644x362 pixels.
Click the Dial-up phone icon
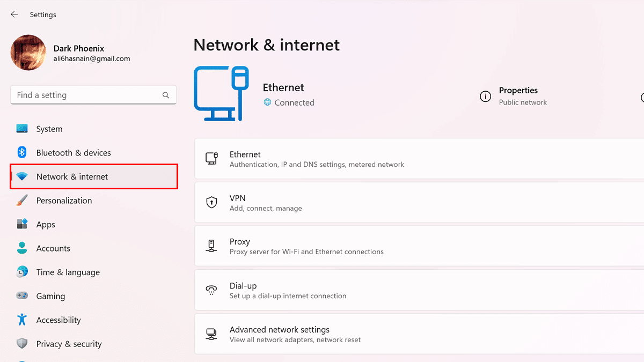click(x=211, y=290)
